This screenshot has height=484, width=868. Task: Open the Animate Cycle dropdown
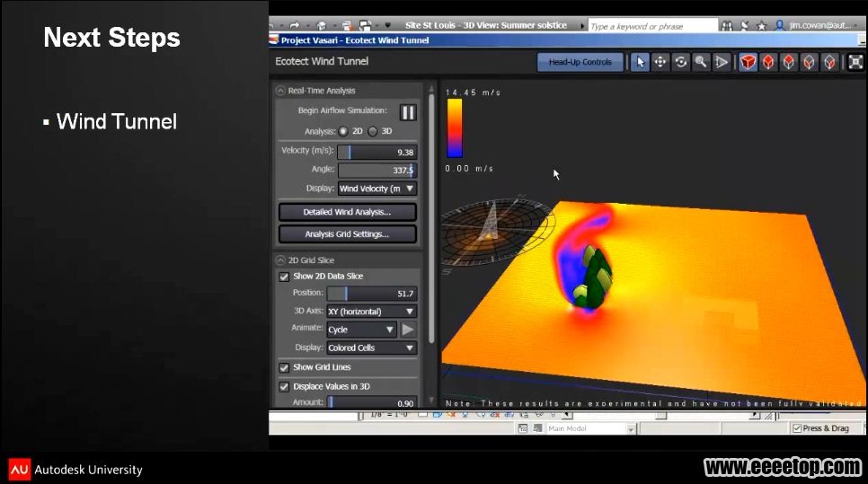[361, 330]
